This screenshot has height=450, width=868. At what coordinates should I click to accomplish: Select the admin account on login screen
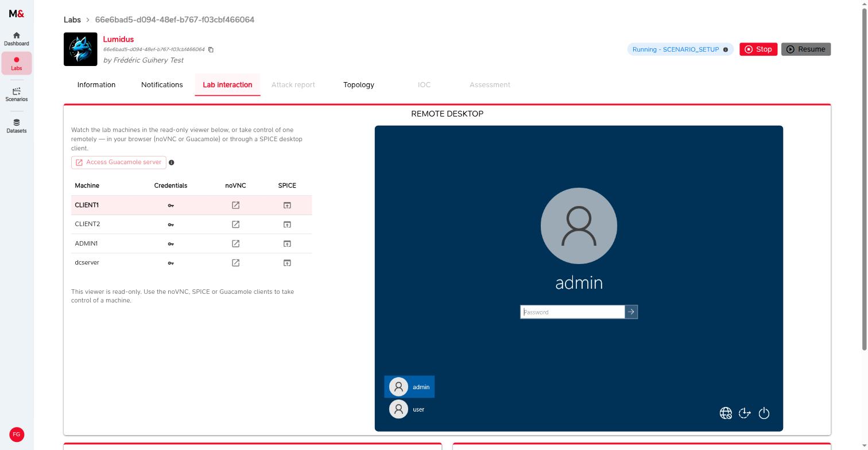[x=409, y=387]
